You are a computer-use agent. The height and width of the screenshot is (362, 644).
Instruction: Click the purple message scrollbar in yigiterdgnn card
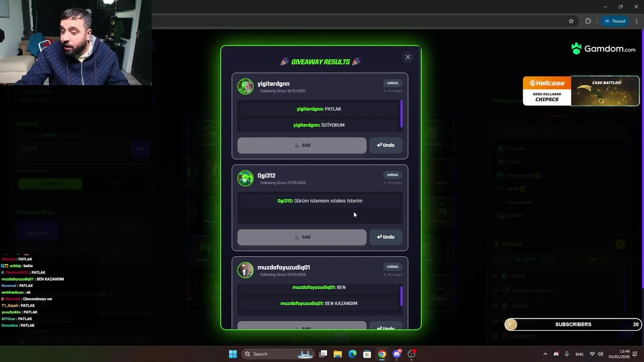click(401, 114)
